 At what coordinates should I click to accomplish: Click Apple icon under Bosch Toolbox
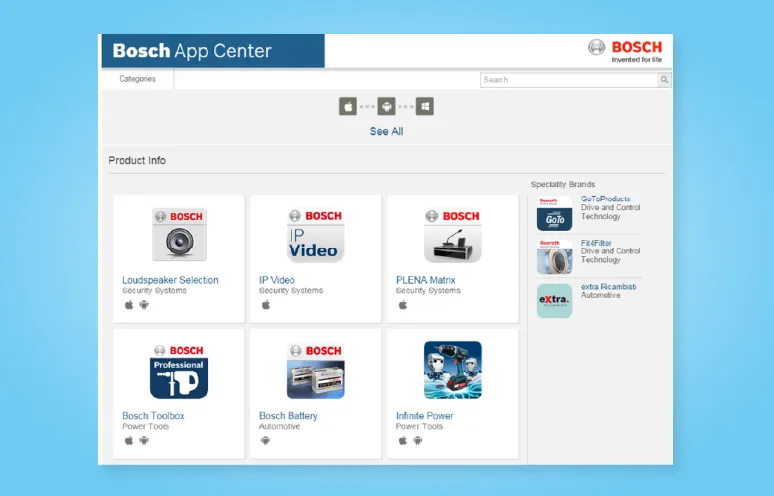coord(129,440)
